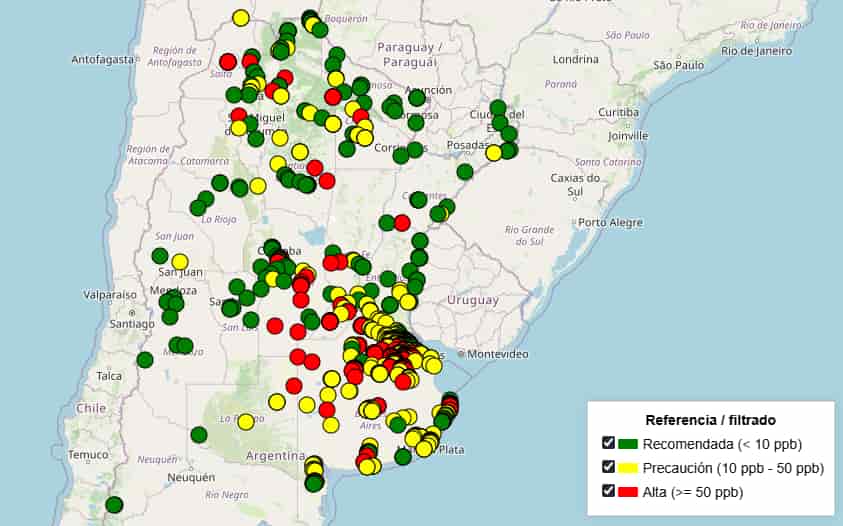This screenshot has height=526, width=843.
Task: Select the green marker west of Mar del Plata
Action: 403,457
